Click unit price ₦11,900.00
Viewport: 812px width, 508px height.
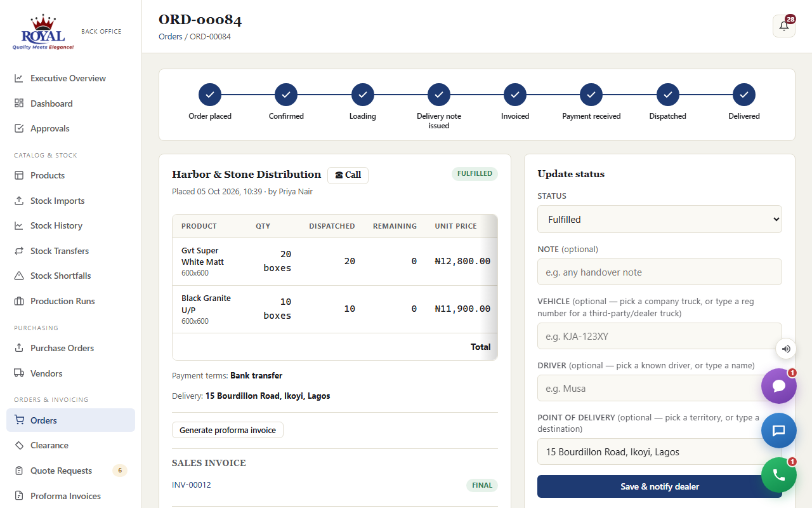tap(462, 309)
